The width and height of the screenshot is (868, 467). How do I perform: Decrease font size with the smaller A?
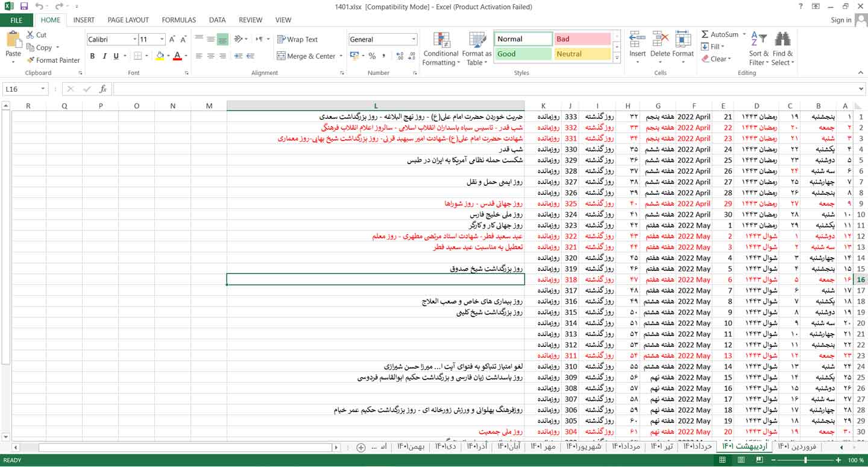[x=185, y=39]
